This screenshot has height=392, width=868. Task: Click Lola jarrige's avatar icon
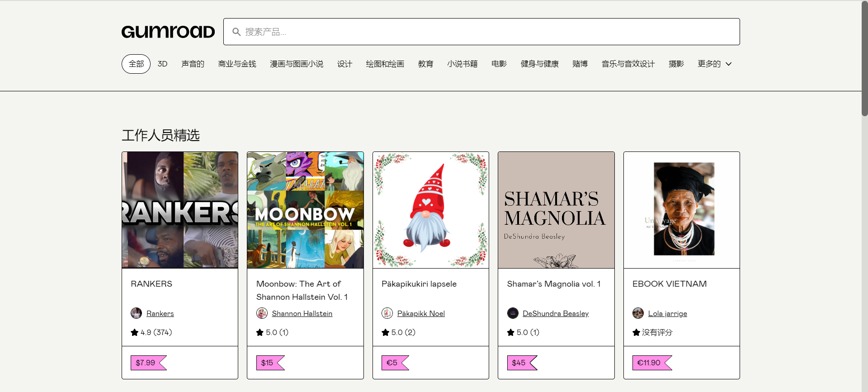tap(638, 313)
